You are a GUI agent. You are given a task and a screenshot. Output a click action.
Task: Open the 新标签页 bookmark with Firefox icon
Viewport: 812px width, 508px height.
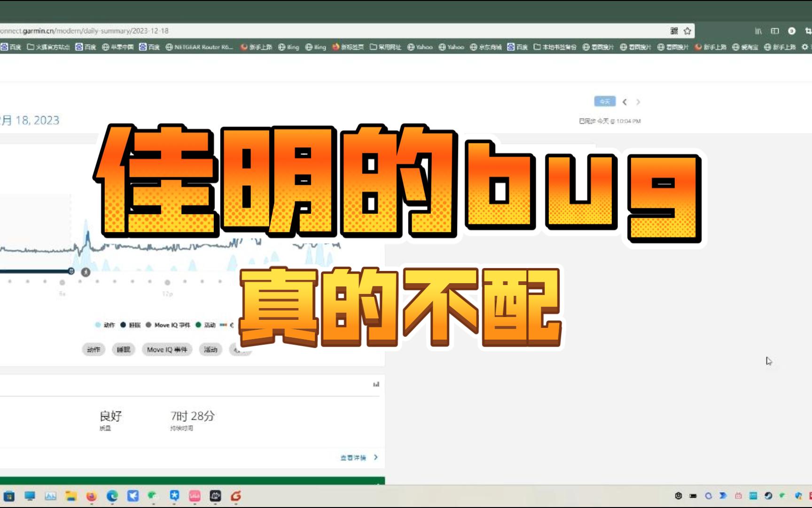pyautogui.click(x=348, y=47)
